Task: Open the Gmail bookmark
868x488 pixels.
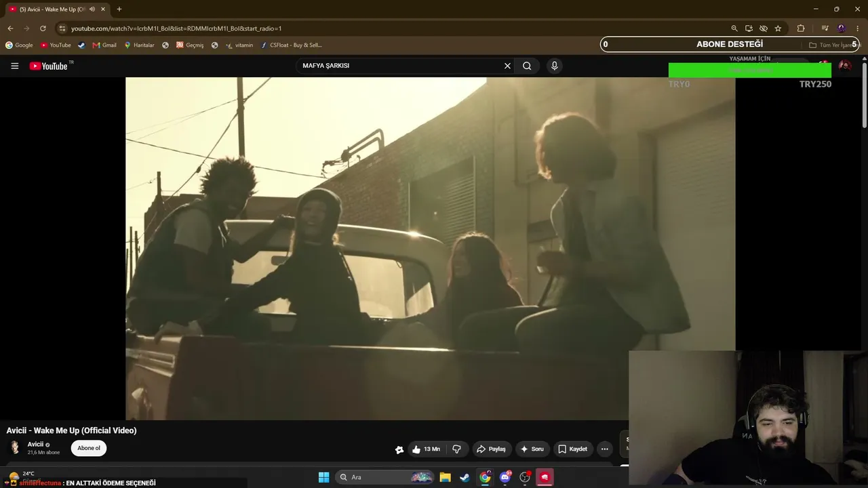Action: point(104,45)
